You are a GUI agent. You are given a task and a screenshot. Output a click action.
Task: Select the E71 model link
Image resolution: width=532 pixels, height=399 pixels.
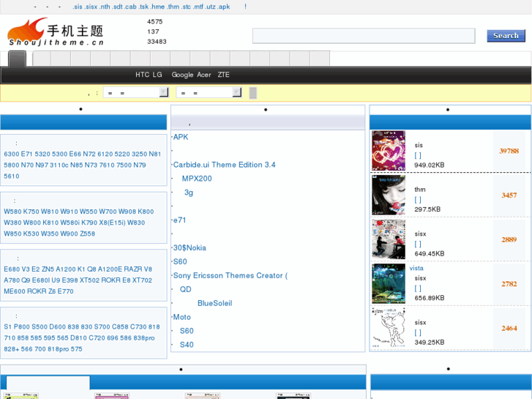click(x=27, y=154)
